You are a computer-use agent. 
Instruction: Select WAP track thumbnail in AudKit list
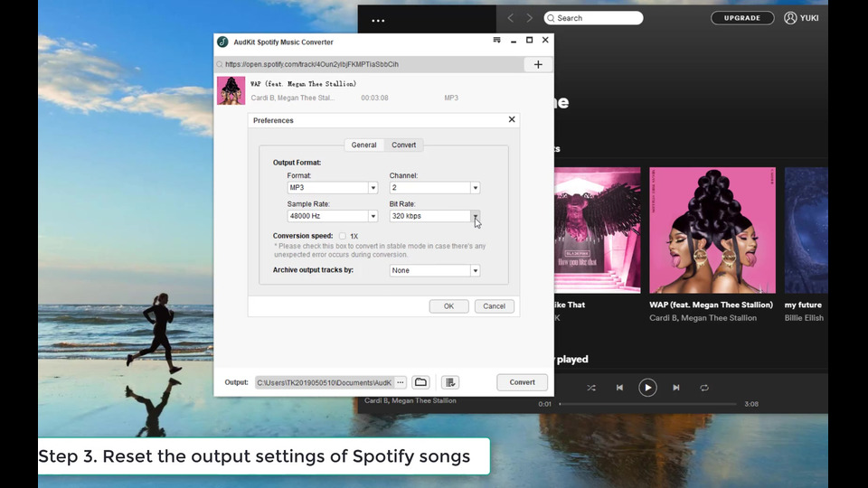(x=231, y=90)
